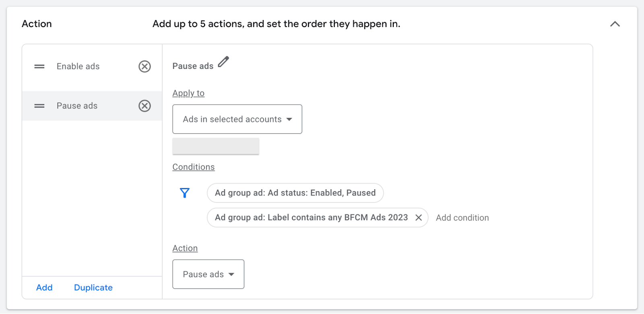Click the blue filter funnel icon
Image resolution: width=644 pixels, height=314 pixels.
pos(184,193)
